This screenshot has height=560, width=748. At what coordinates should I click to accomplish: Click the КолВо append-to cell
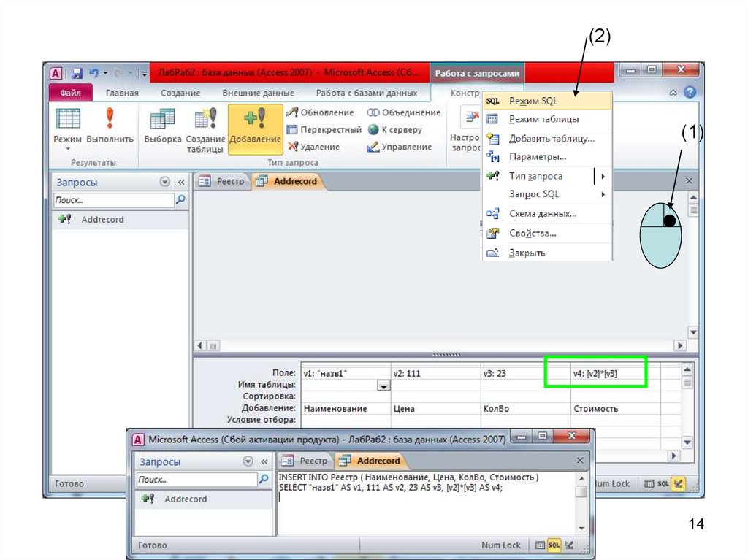[525, 409]
